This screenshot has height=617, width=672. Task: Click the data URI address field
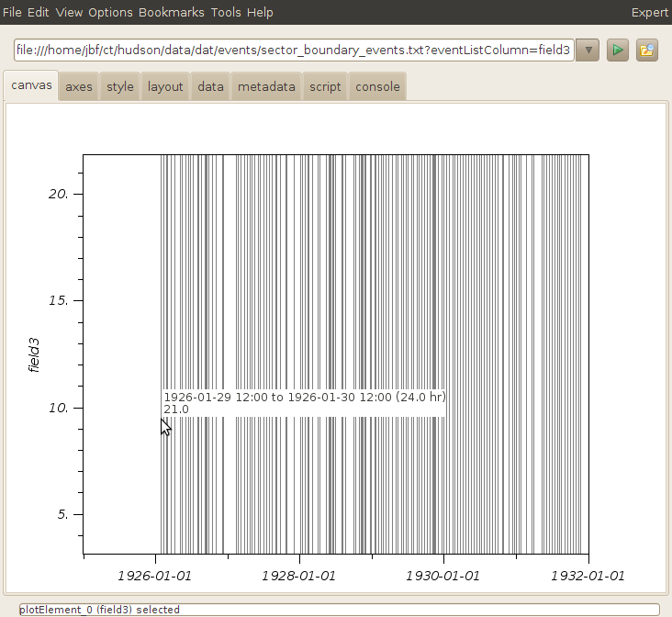[294, 50]
